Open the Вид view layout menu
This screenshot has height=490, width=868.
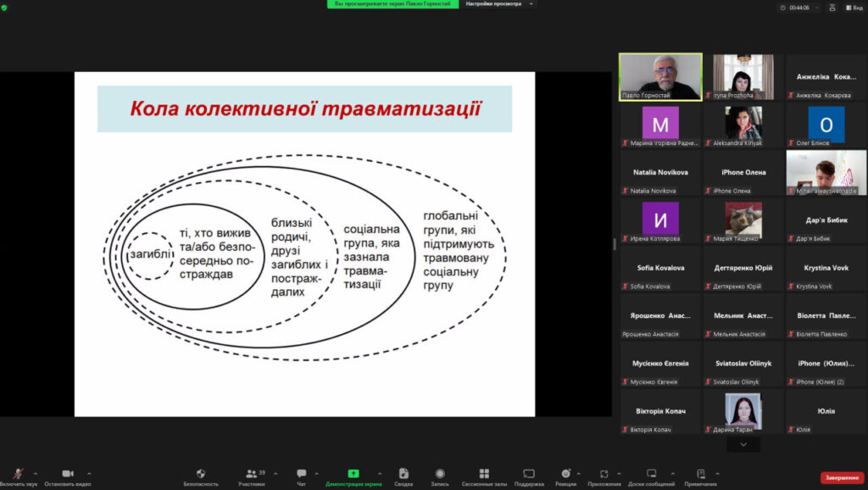[x=849, y=7]
